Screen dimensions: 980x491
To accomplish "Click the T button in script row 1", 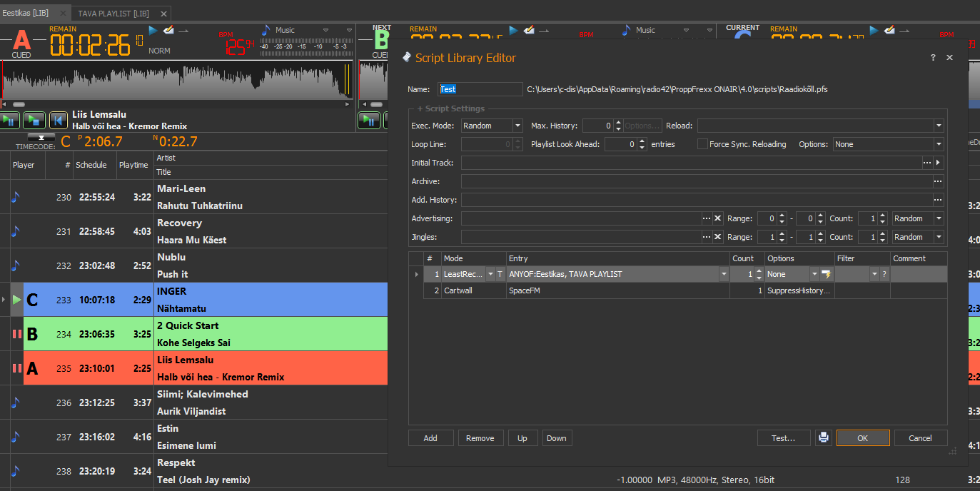I will (x=500, y=274).
